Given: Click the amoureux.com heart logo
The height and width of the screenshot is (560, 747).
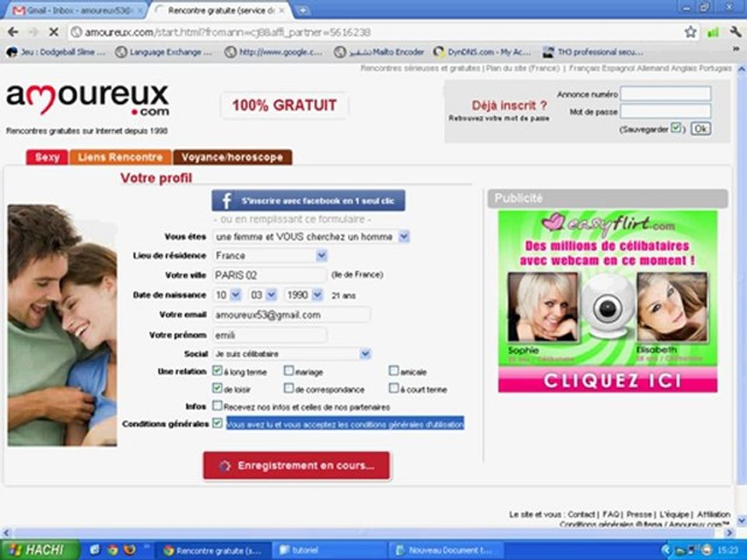Looking at the screenshot, I should [88, 100].
